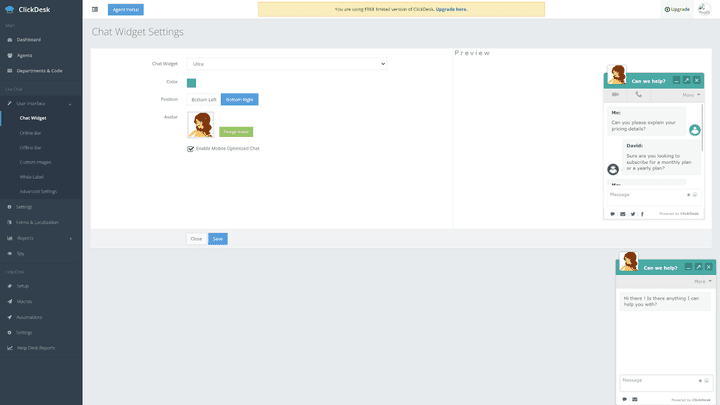Screen dimensions: 720x405
Task: Open emoji picker in preview message box
Action: point(695,195)
